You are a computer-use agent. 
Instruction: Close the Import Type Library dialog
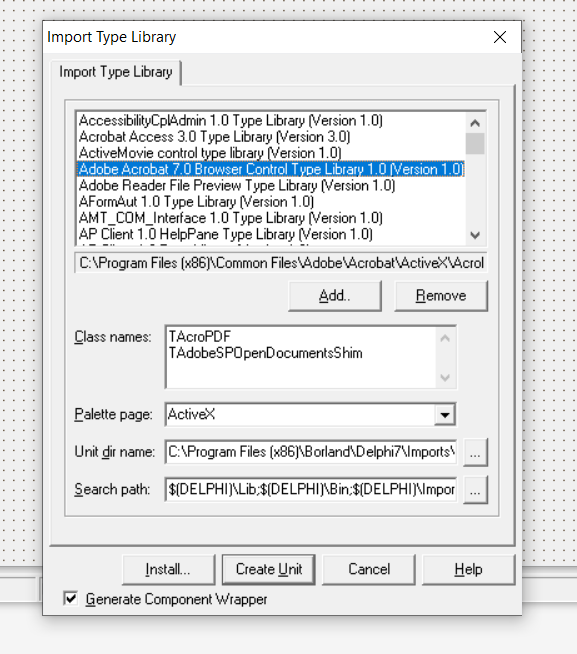pos(500,37)
